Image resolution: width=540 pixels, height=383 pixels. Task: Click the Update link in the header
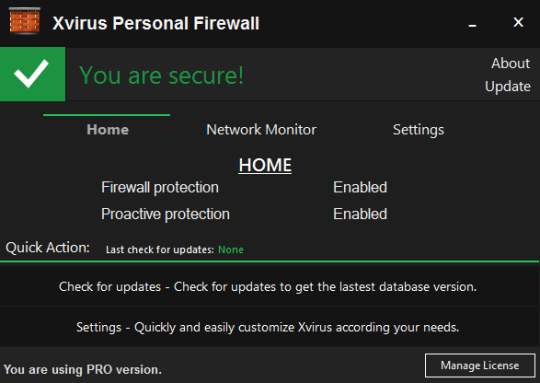508,86
